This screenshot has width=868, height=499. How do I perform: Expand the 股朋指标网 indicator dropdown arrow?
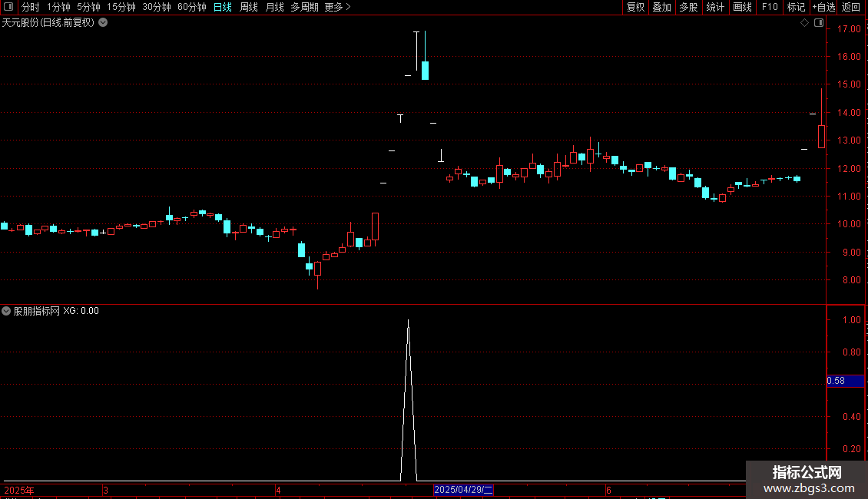[6, 311]
